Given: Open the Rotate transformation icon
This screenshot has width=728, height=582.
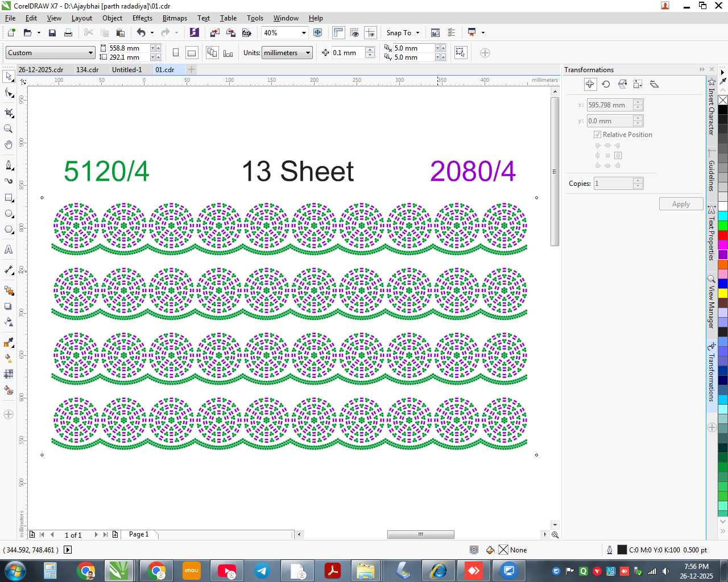Looking at the screenshot, I should pos(606,84).
